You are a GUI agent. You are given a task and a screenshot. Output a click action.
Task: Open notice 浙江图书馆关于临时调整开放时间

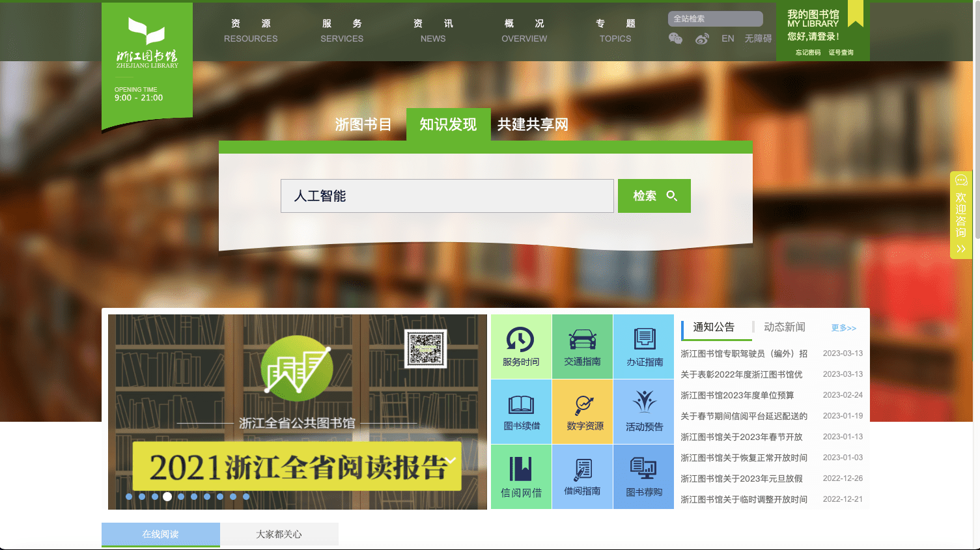point(744,499)
